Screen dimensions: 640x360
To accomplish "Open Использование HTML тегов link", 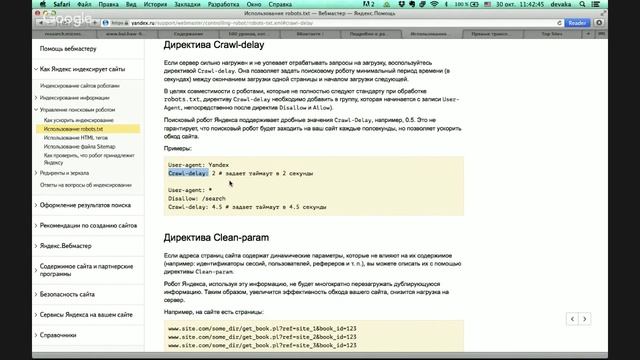I will [76, 138].
